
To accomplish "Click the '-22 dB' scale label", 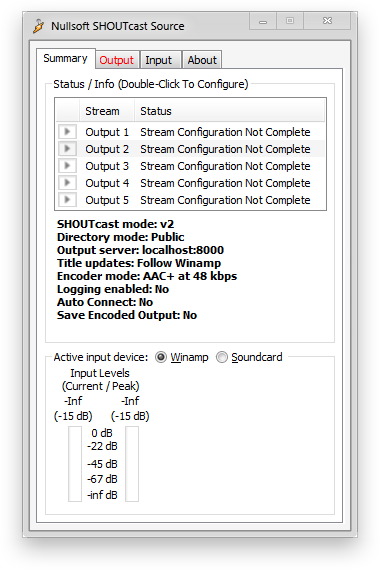I will click(x=102, y=446).
